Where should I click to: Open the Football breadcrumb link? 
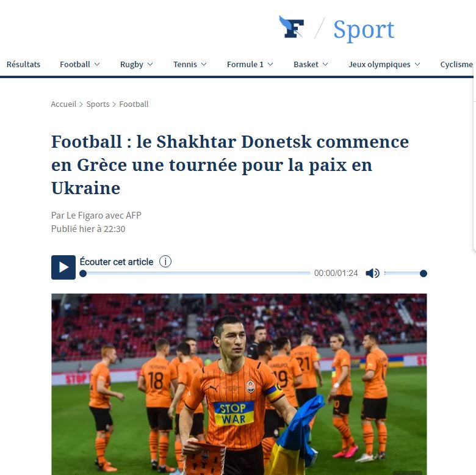134,104
